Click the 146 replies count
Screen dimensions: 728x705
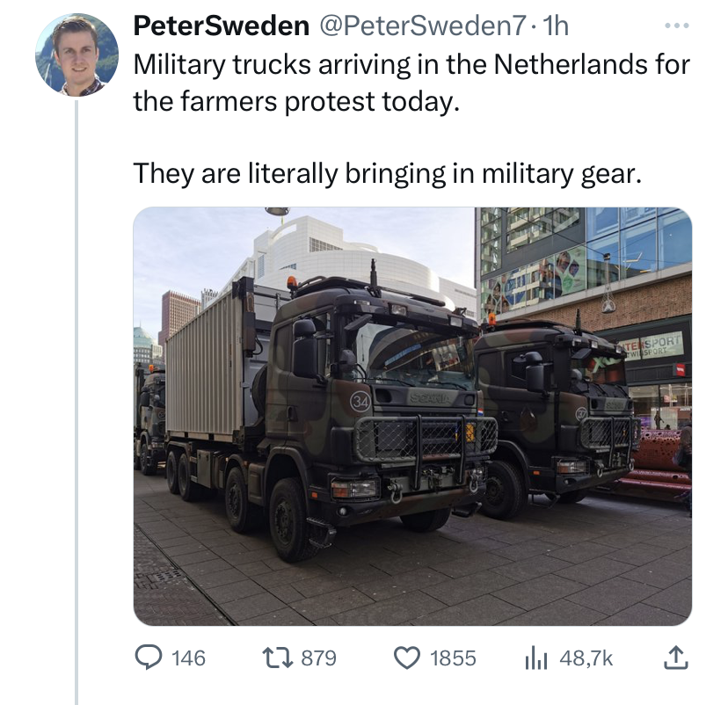pos(188,658)
